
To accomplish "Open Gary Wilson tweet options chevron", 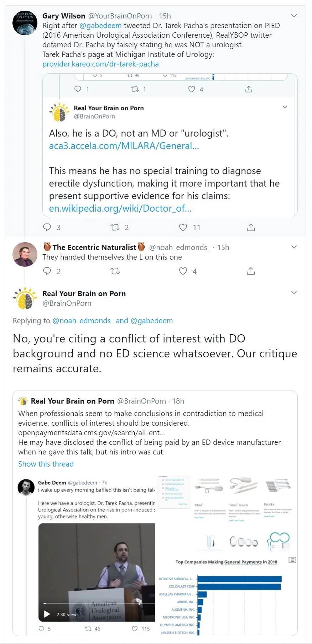I will point(294,16).
